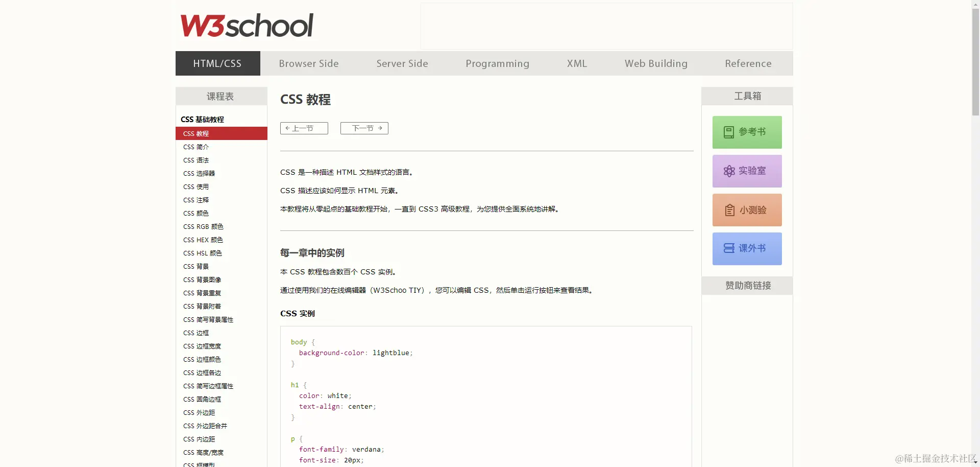This screenshot has width=980, height=467.
Task: Switch to Browser Side tab
Action: 309,63
